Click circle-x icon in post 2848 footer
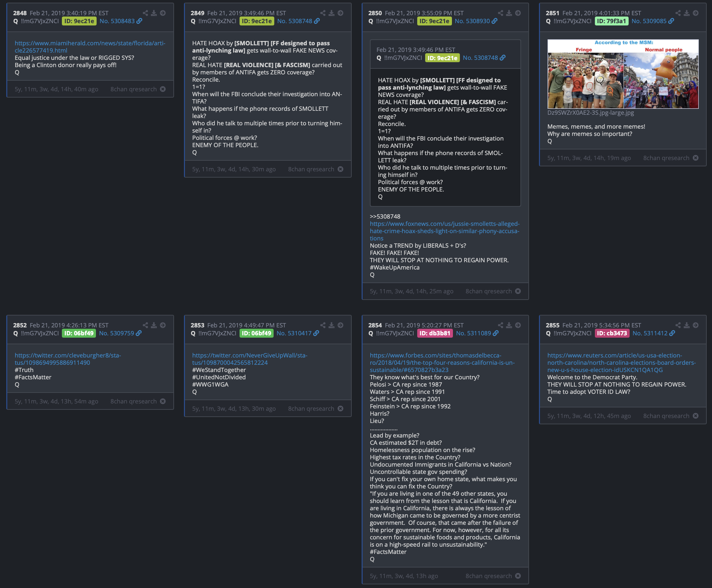Viewport: 712px width, 588px height. (163, 89)
